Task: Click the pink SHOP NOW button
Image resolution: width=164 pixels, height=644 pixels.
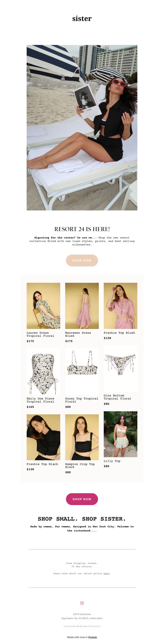Action: 82,499
